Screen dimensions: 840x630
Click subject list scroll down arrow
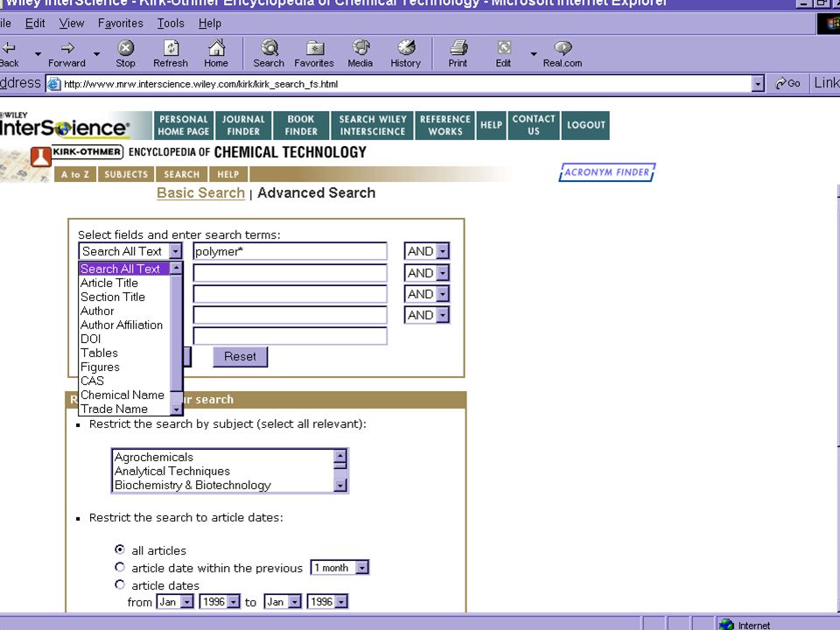[x=340, y=486]
